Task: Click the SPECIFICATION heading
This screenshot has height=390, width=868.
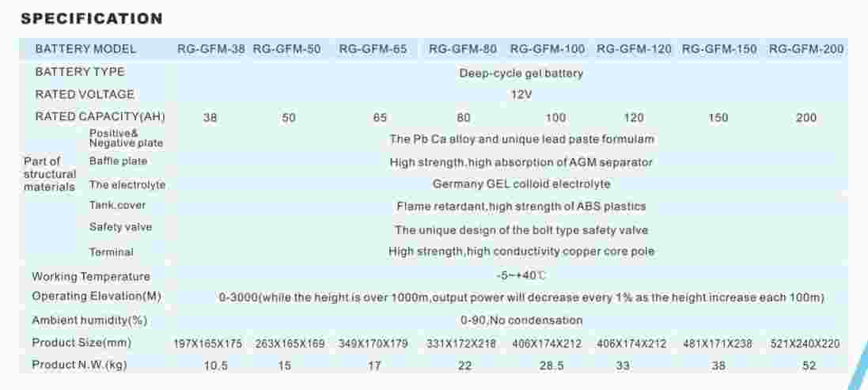Action: point(91,19)
